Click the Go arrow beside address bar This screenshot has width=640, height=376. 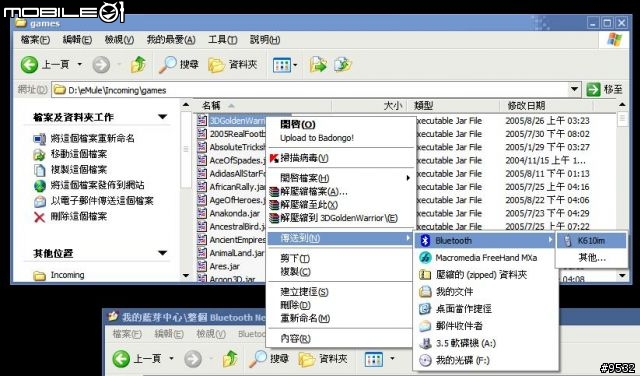pos(593,89)
